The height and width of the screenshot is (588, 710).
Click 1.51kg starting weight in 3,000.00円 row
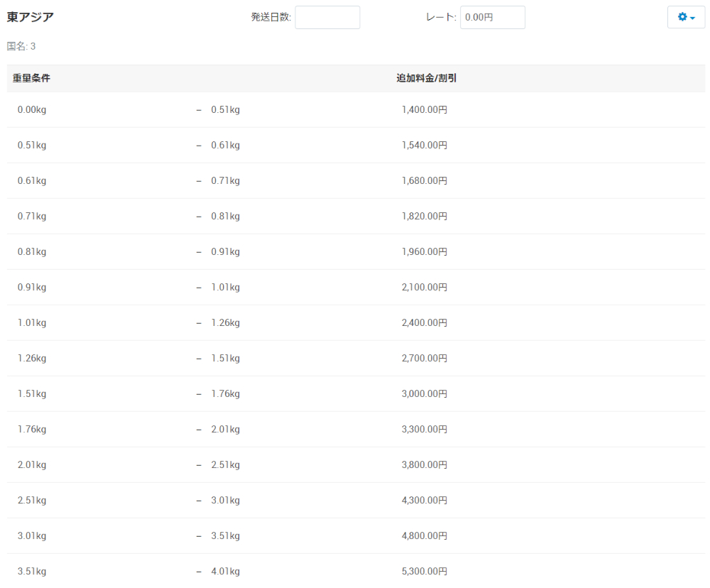32,393
